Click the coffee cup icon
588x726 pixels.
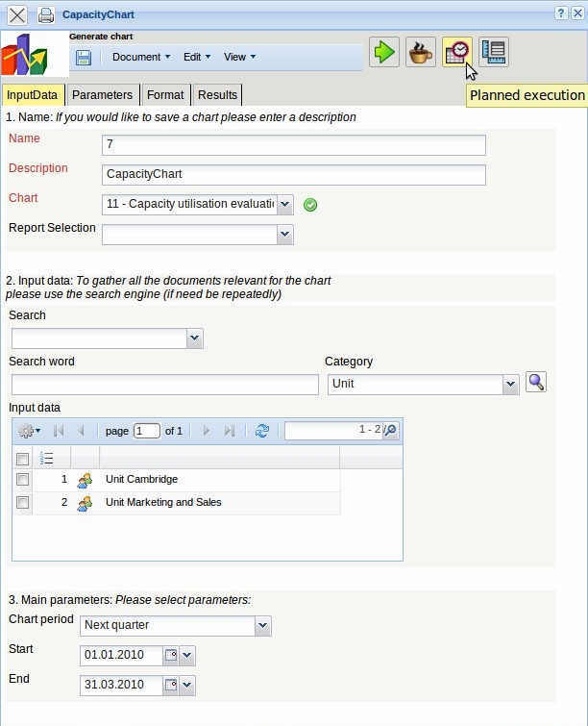click(x=421, y=52)
